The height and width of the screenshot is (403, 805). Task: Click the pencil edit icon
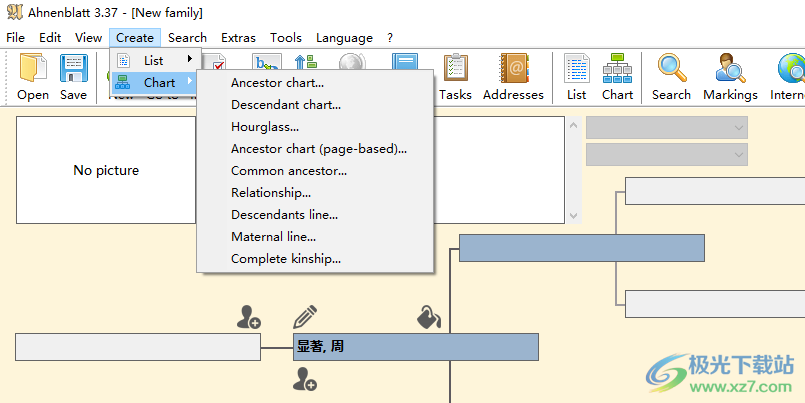coord(305,317)
